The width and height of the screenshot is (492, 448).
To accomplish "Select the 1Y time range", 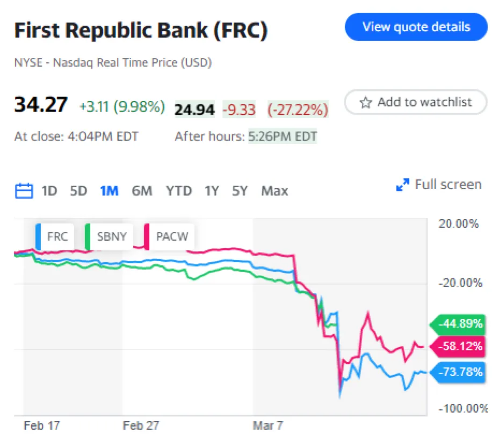I will [x=212, y=191].
